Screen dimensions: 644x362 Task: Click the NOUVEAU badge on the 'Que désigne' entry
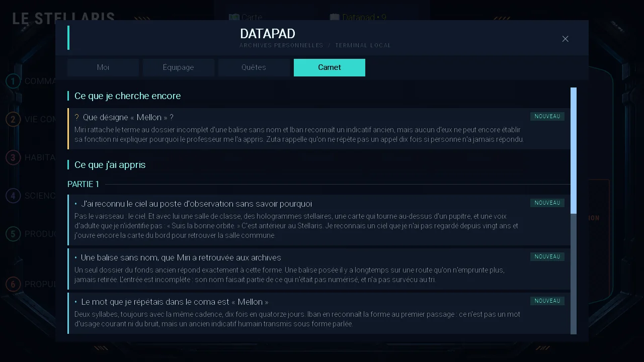(547, 116)
